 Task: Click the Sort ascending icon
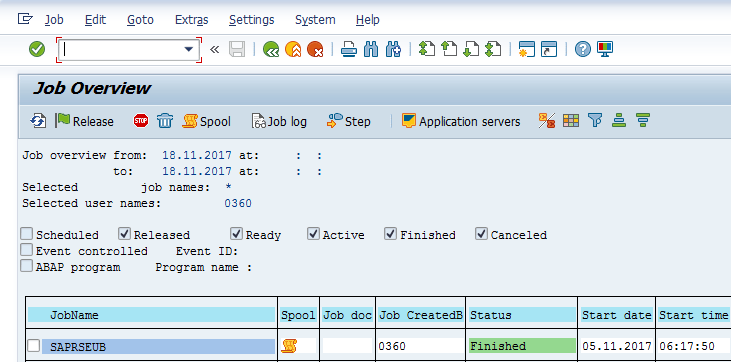(x=619, y=121)
